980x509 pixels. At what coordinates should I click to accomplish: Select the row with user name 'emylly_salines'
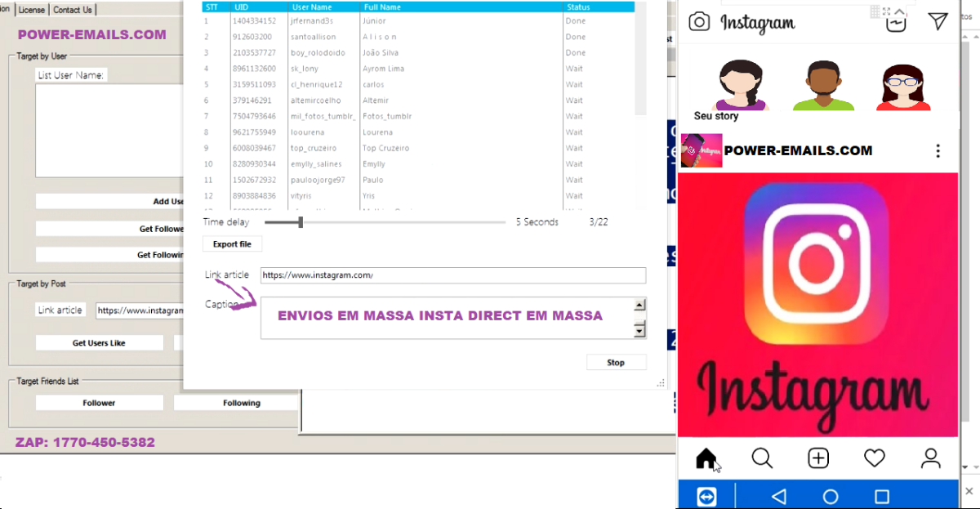(x=419, y=164)
